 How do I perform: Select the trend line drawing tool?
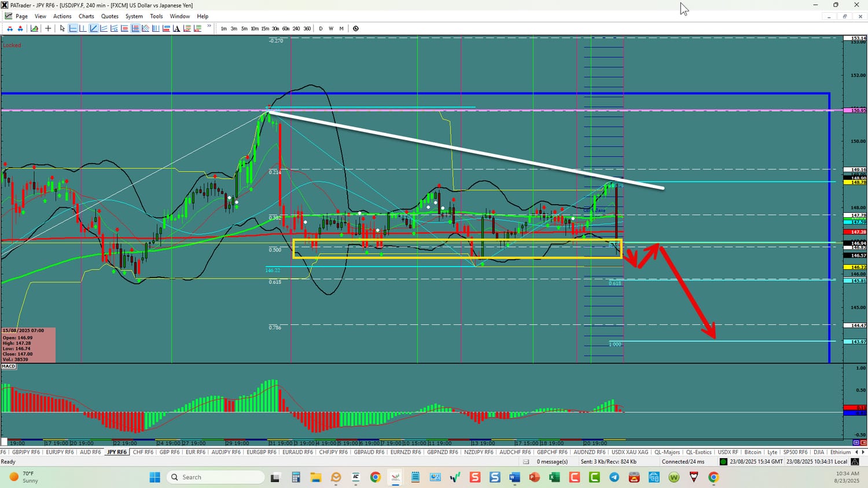point(94,28)
